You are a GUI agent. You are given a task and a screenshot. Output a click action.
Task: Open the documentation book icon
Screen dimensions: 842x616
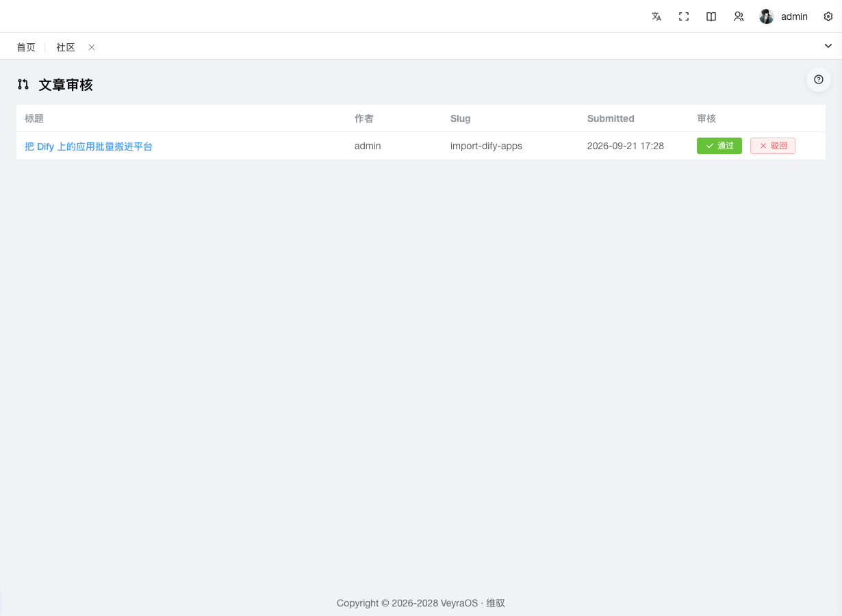tap(711, 16)
